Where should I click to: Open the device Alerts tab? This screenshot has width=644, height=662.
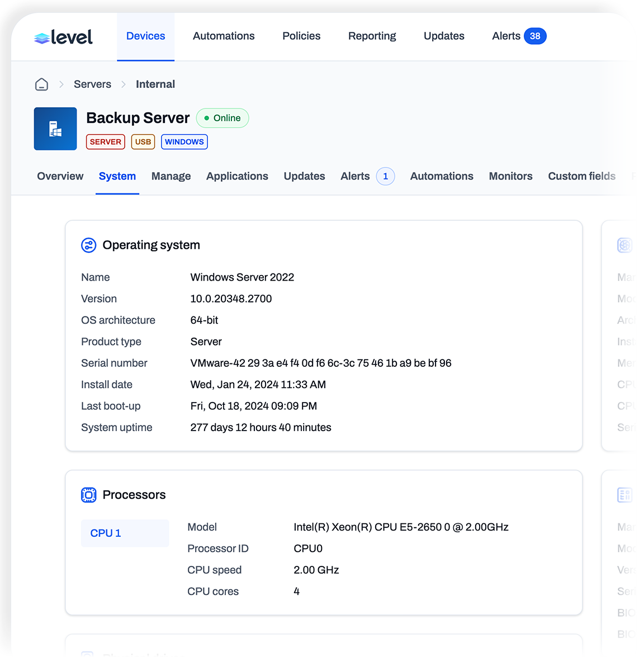[x=355, y=177]
